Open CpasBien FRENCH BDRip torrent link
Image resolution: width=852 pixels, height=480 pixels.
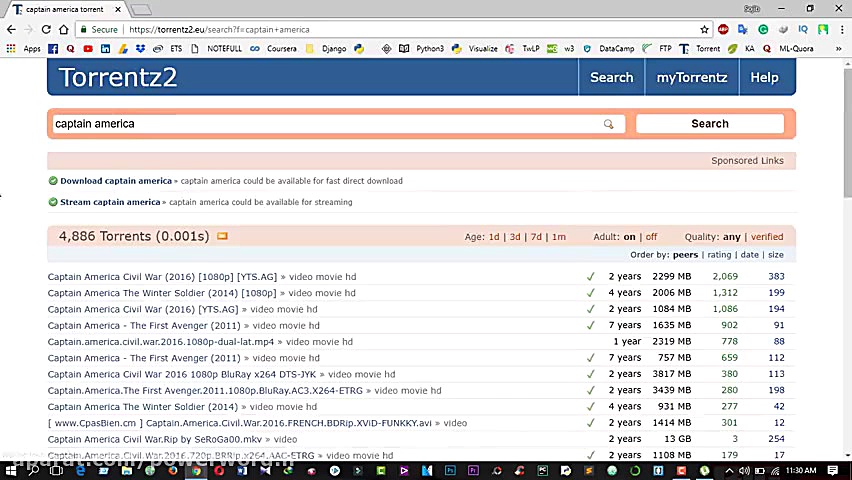click(x=240, y=423)
